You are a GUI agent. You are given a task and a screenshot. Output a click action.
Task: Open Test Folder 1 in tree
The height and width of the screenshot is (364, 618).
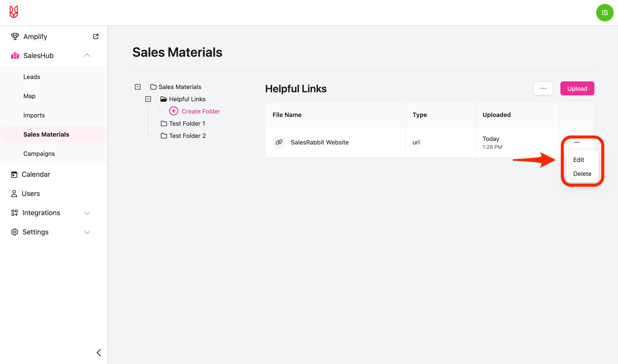(x=187, y=124)
